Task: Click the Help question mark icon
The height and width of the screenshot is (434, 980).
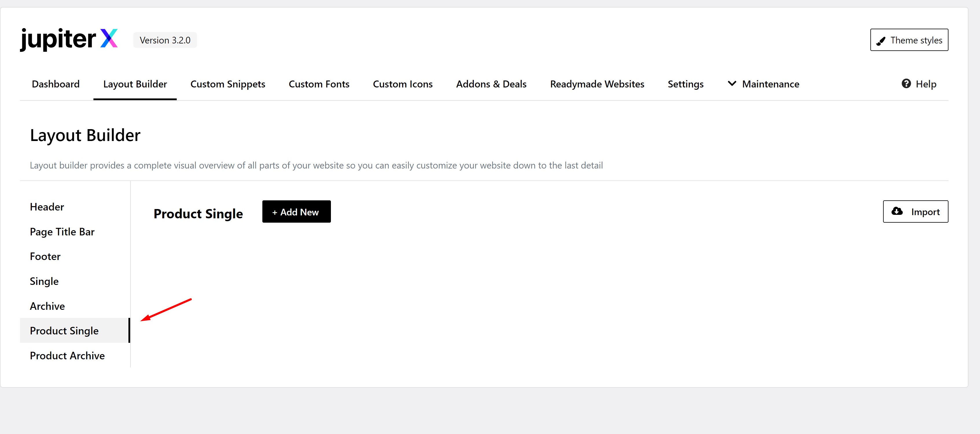Action: click(906, 83)
